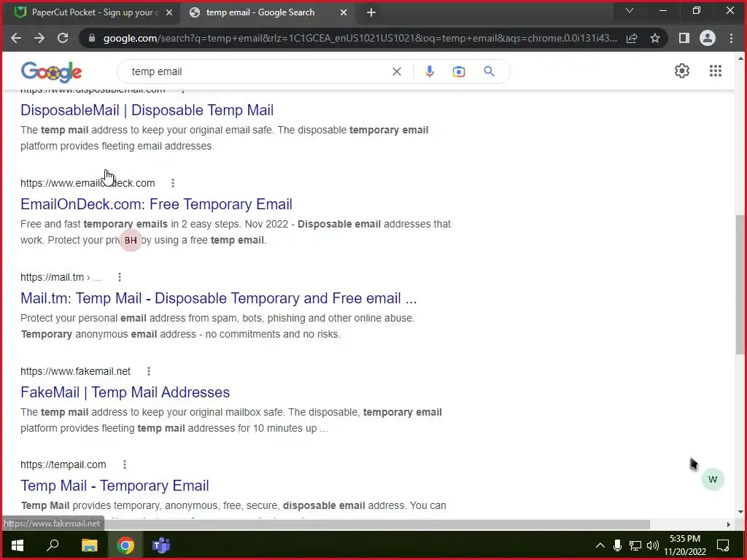Open Google quick settings gear
The height and width of the screenshot is (560, 747).
pyautogui.click(x=682, y=71)
